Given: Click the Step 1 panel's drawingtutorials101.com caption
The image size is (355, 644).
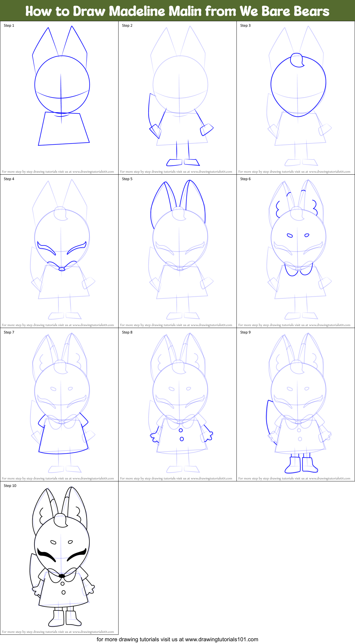Looking at the screenshot, I should point(58,172).
